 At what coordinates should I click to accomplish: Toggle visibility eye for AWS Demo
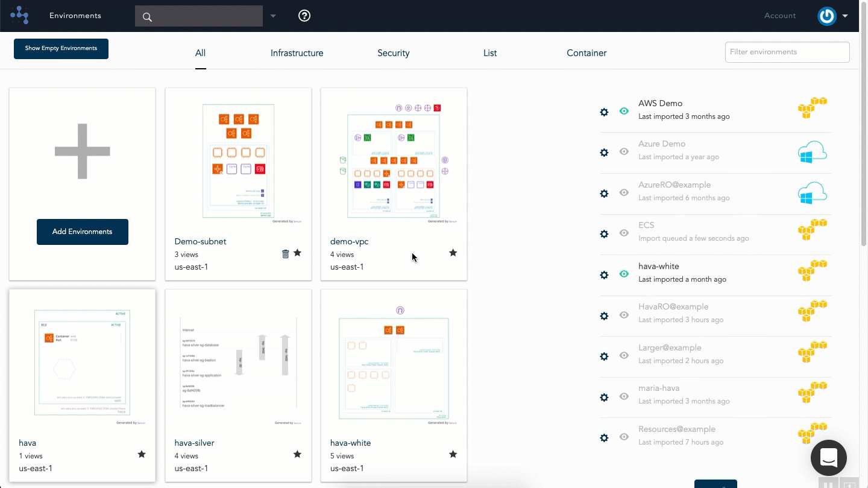point(624,111)
